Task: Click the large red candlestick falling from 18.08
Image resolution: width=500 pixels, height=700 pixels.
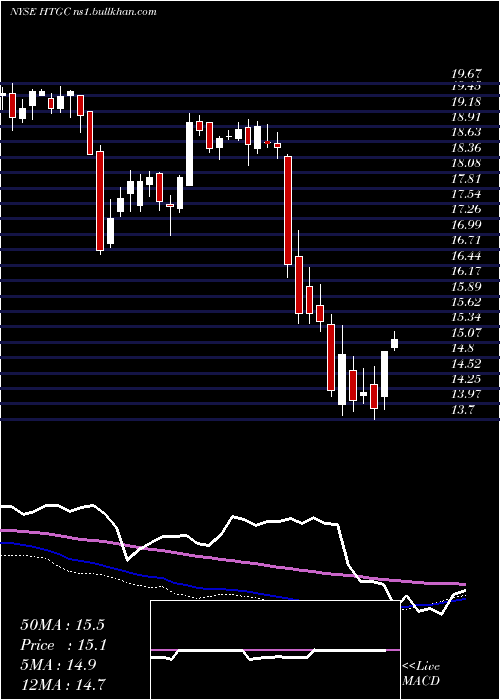Action: 288,210
